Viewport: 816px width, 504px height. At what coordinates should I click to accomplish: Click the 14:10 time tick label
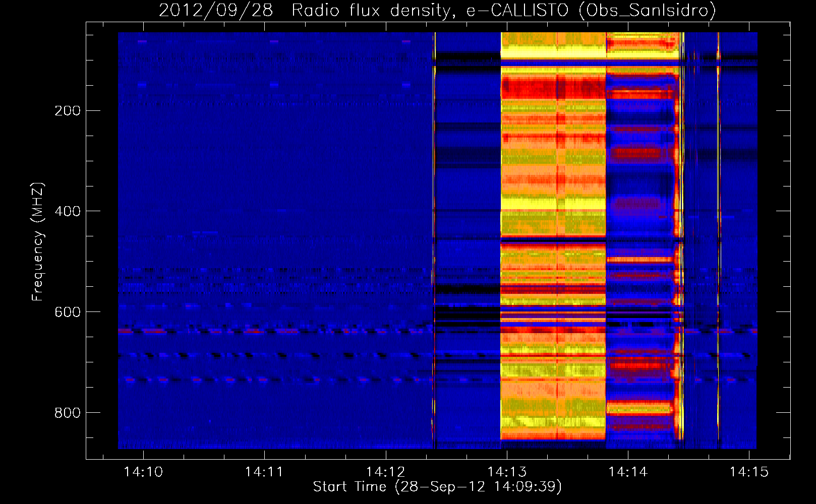(144, 472)
